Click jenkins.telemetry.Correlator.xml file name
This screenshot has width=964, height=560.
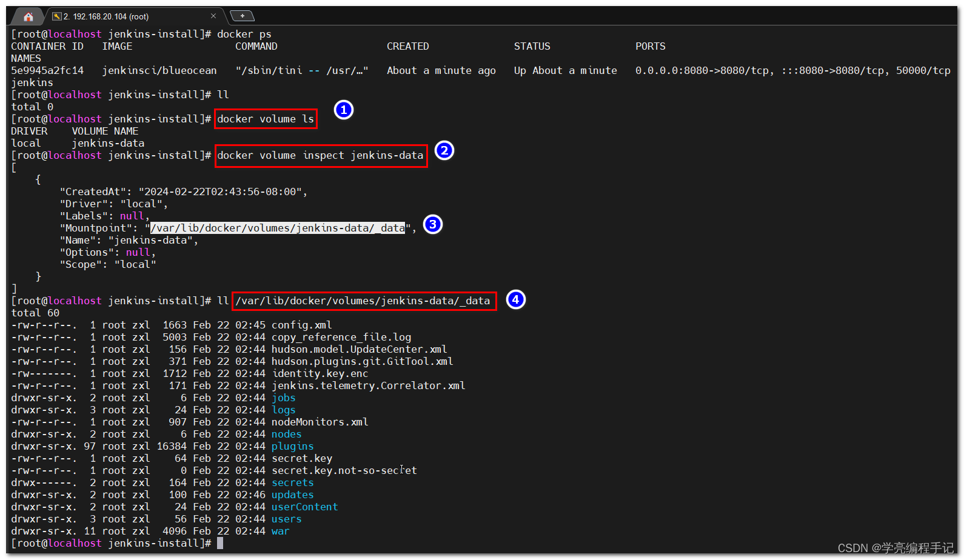coord(369,385)
